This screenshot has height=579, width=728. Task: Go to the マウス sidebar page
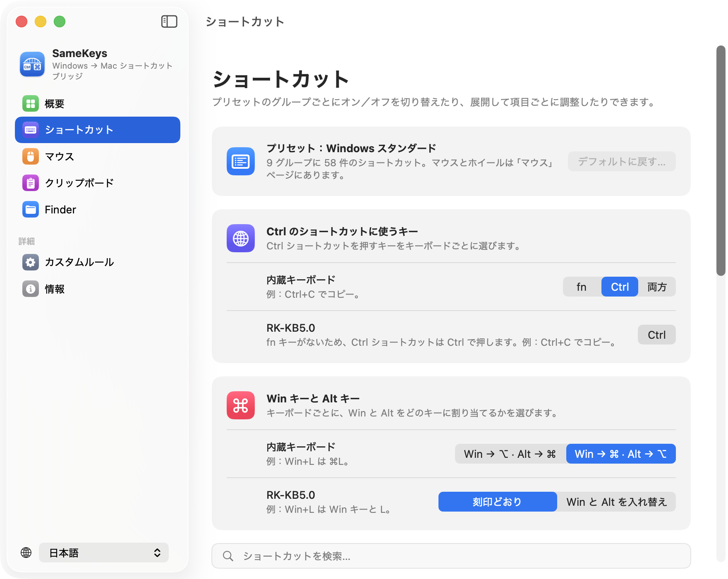click(98, 156)
